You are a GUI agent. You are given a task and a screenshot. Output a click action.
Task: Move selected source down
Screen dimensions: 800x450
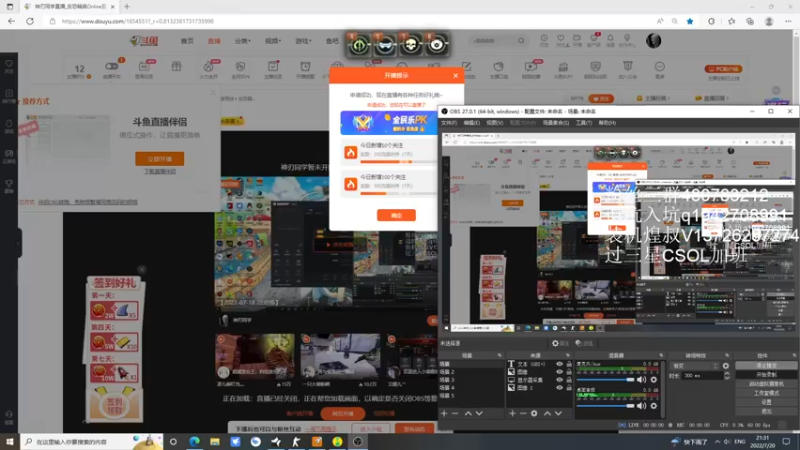pyautogui.click(x=558, y=413)
